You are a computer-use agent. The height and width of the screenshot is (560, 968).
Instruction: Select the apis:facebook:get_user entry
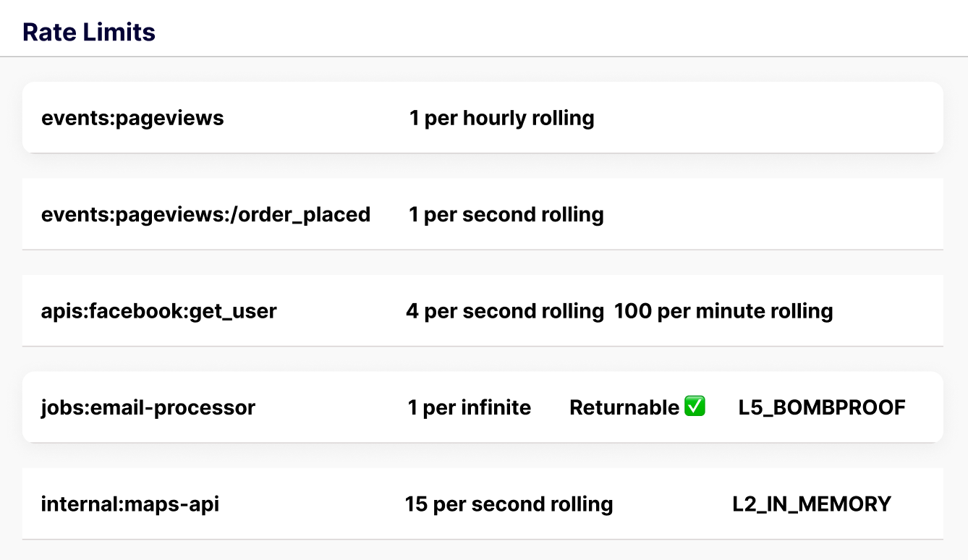coord(158,311)
